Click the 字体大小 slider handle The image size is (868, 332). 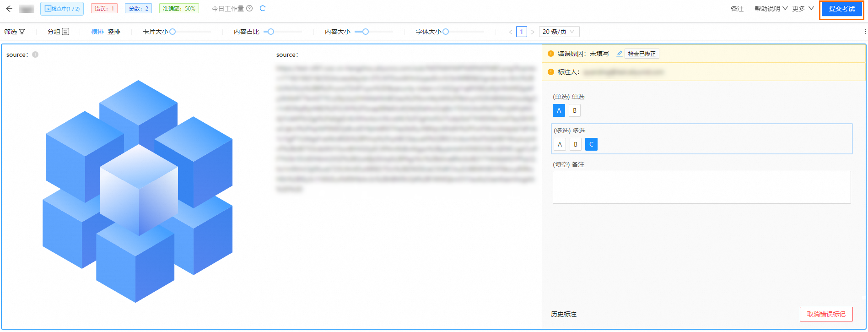point(446,32)
